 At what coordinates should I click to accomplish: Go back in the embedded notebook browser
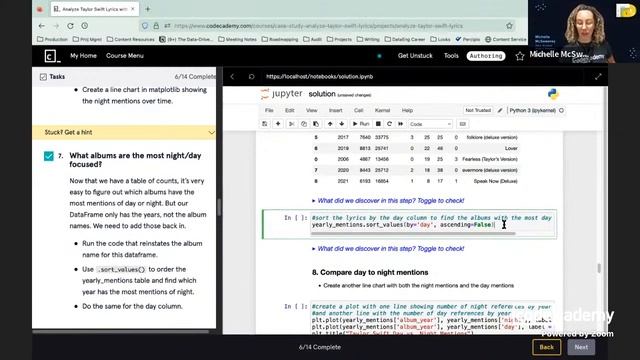click(232, 76)
